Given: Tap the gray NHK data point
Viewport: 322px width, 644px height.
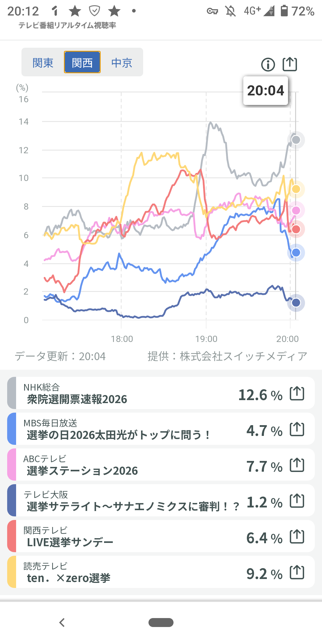Looking at the screenshot, I should (x=296, y=140).
